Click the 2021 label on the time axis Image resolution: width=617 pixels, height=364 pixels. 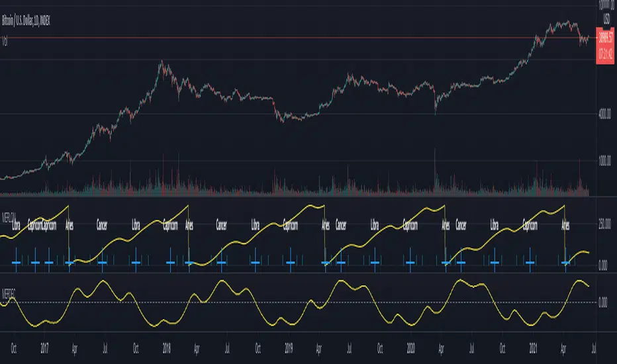(533, 348)
